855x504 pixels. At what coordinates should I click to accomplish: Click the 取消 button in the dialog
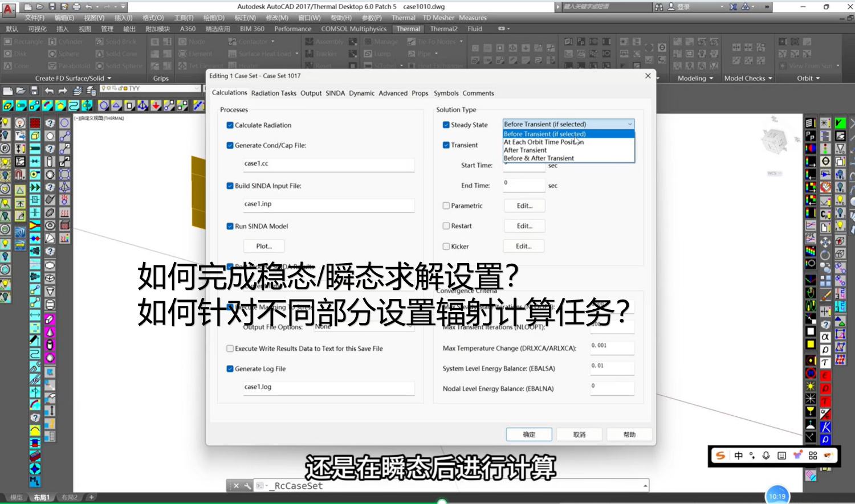coord(579,435)
